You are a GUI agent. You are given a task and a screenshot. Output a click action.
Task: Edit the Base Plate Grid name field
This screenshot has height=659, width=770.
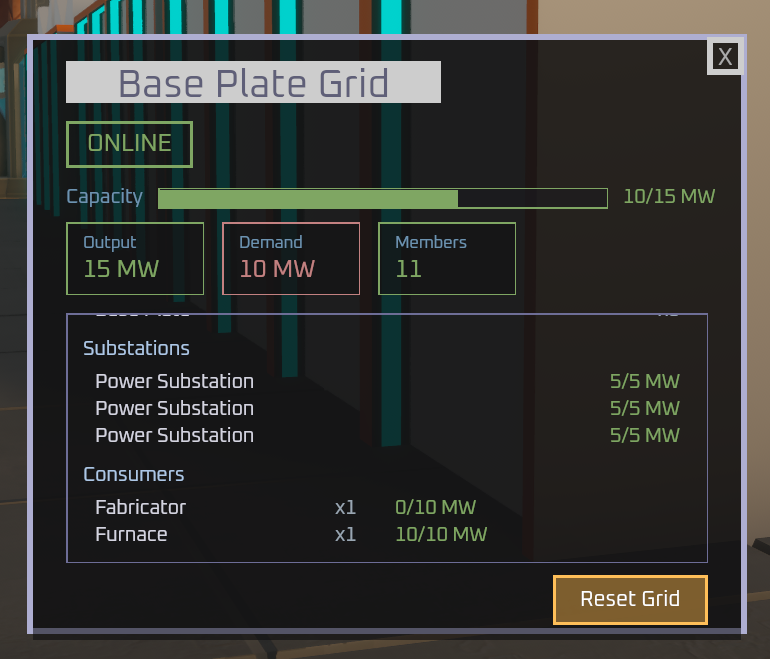click(x=253, y=82)
